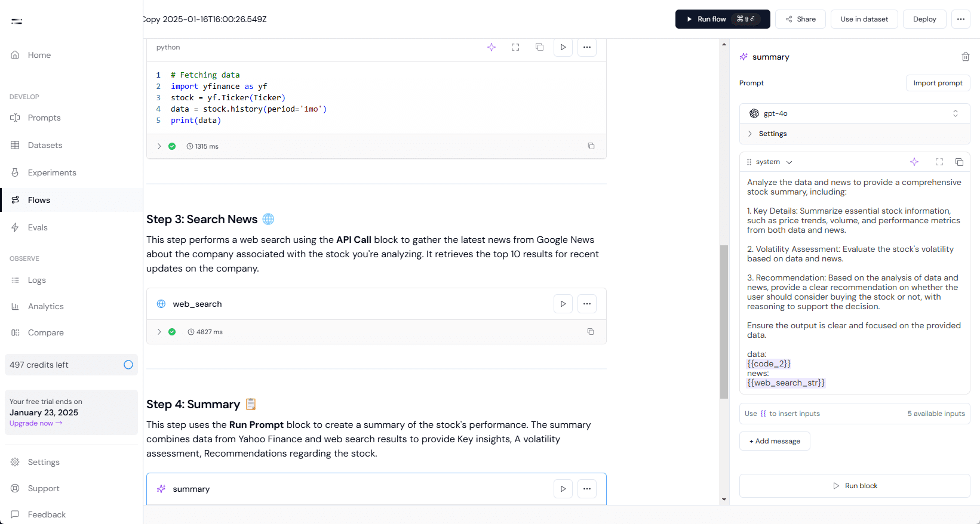This screenshot has height=524, width=980.
Task: Follow the Upgrade now link
Action: tap(36, 423)
